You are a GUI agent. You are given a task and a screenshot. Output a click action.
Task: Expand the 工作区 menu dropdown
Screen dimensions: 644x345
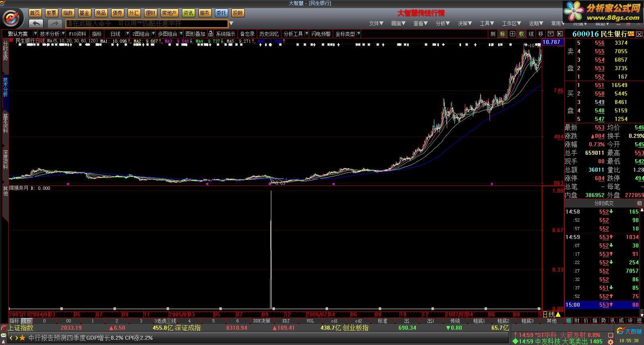[x=511, y=23]
